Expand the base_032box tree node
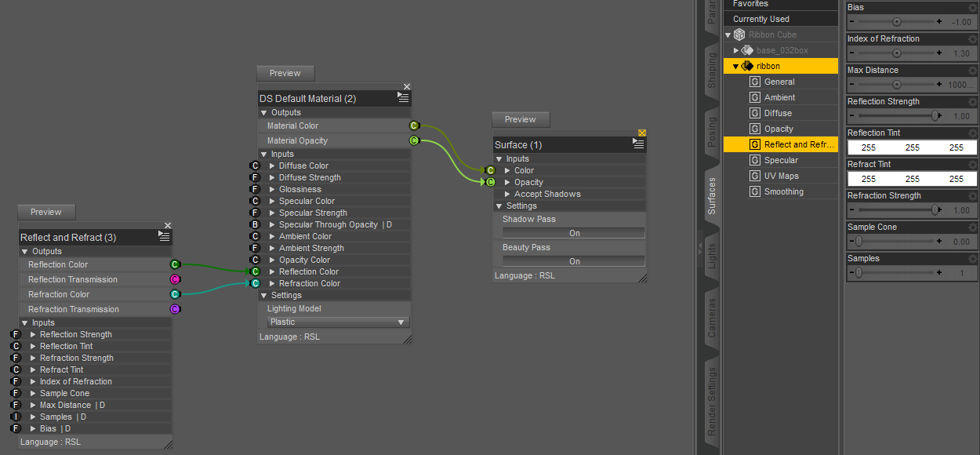 [736, 50]
